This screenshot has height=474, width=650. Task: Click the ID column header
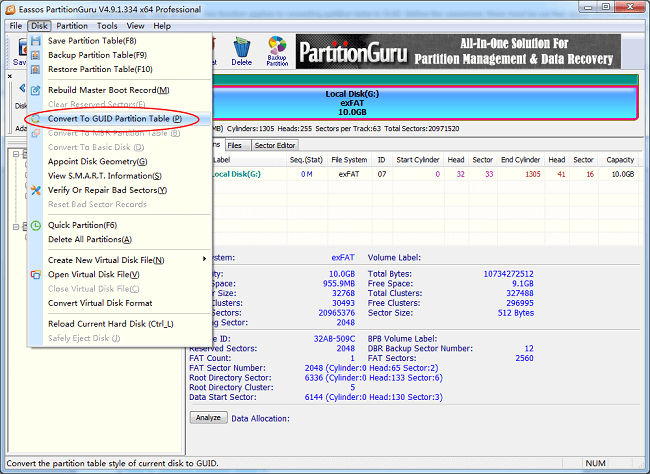click(x=381, y=160)
